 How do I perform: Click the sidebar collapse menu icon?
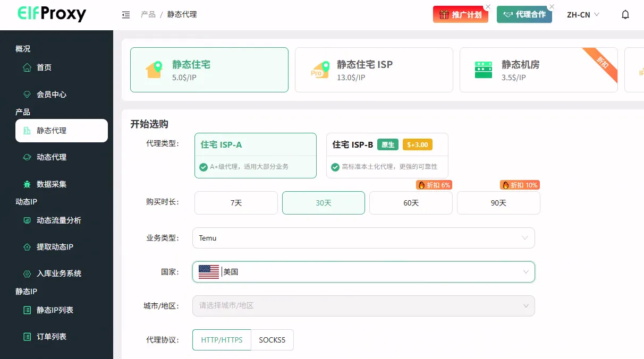126,15
